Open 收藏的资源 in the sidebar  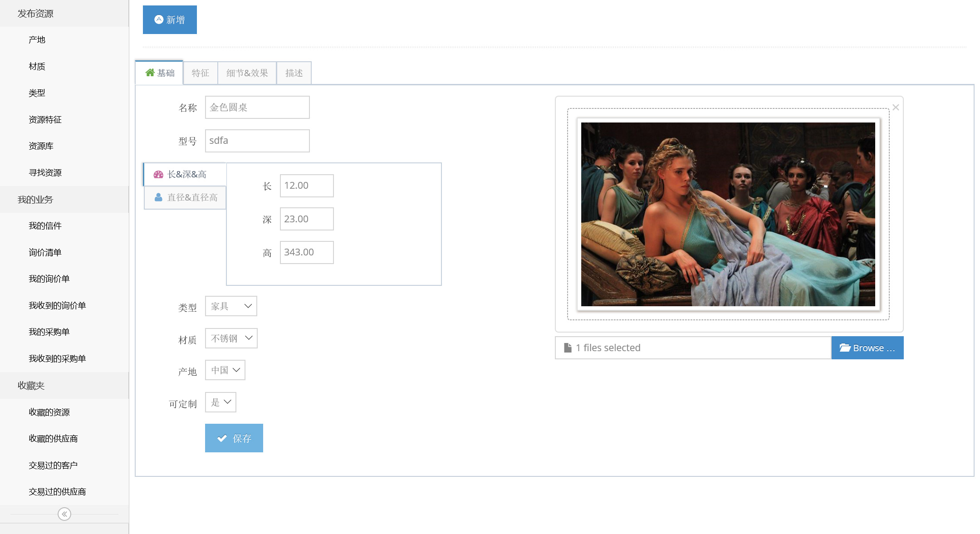64,412
